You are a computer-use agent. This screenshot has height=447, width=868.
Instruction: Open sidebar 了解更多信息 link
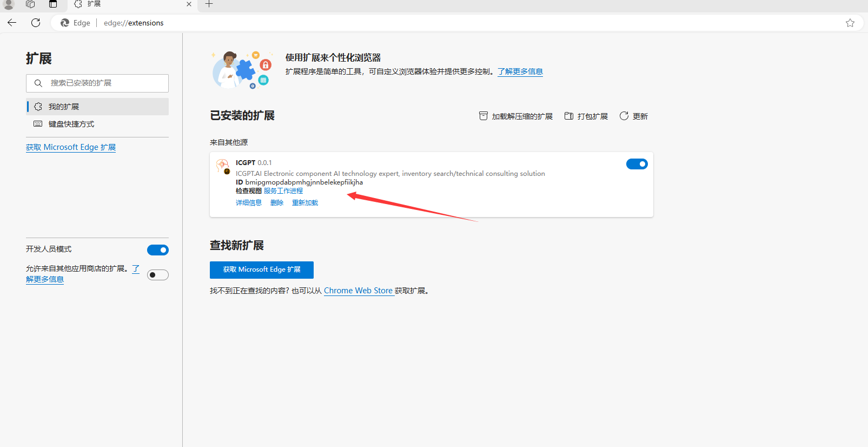click(x=45, y=279)
